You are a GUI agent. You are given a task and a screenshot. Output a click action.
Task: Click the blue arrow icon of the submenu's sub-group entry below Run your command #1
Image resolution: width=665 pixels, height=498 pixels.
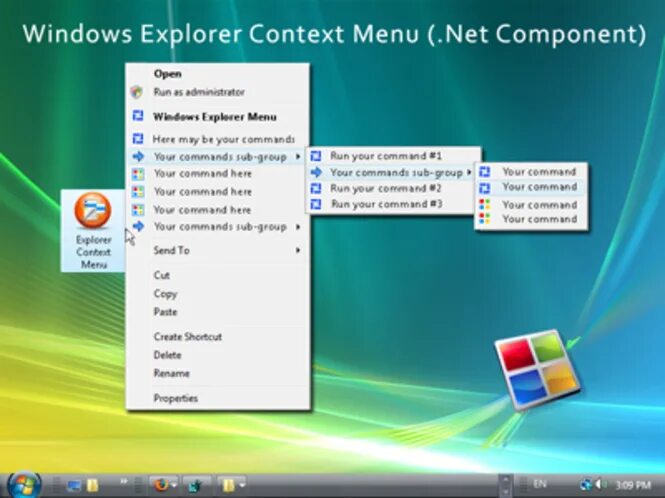coord(316,172)
